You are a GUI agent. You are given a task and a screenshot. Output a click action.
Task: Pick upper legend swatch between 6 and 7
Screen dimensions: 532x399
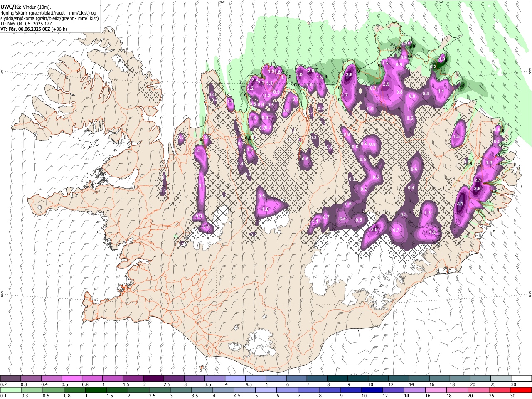coord(297,378)
